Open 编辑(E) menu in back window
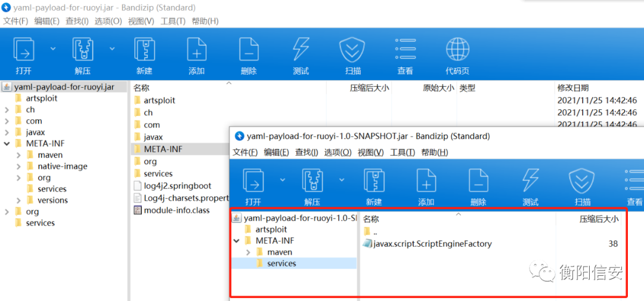The height and width of the screenshot is (301, 644). [x=47, y=21]
